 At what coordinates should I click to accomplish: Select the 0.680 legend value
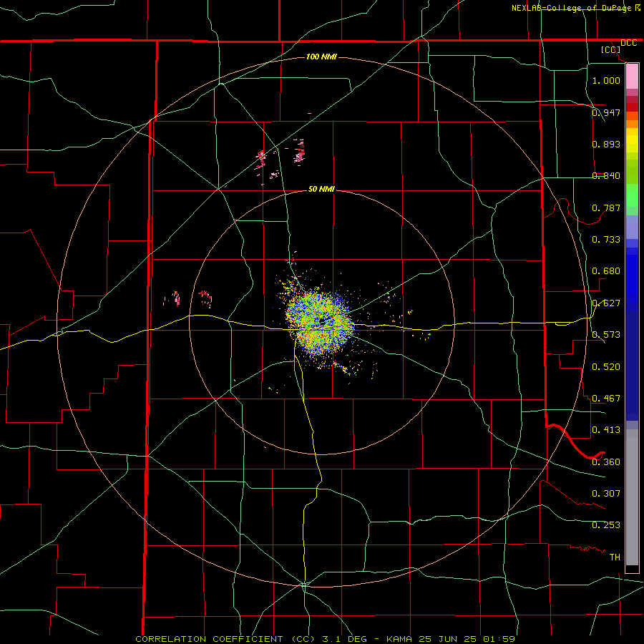606,271
